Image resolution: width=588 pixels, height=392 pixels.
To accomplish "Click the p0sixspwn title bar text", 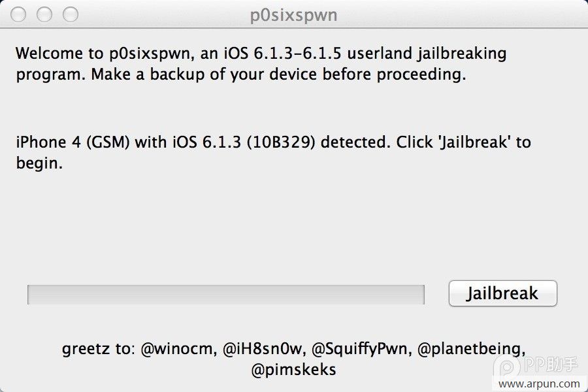I will coord(293,14).
